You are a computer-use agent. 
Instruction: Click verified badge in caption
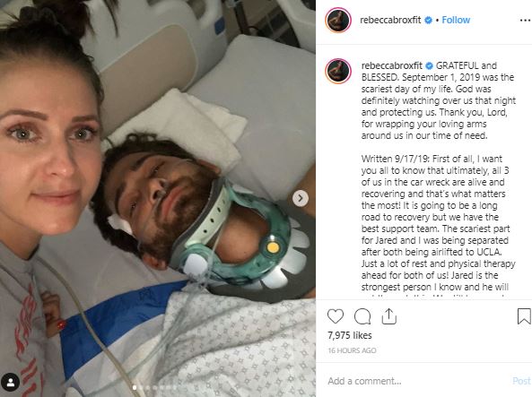(429, 65)
